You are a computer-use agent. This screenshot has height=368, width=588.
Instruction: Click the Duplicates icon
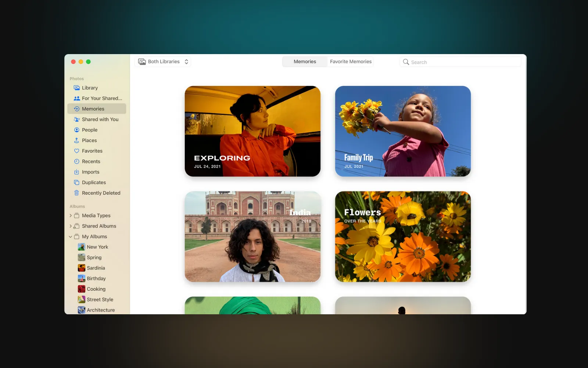click(x=76, y=183)
